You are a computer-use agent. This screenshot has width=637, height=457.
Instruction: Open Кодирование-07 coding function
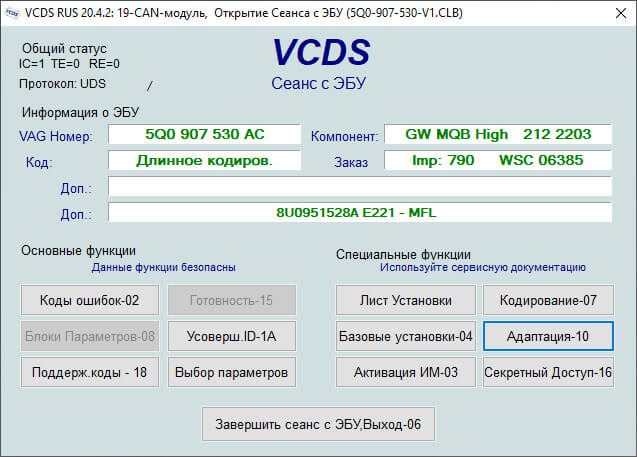(x=548, y=300)
